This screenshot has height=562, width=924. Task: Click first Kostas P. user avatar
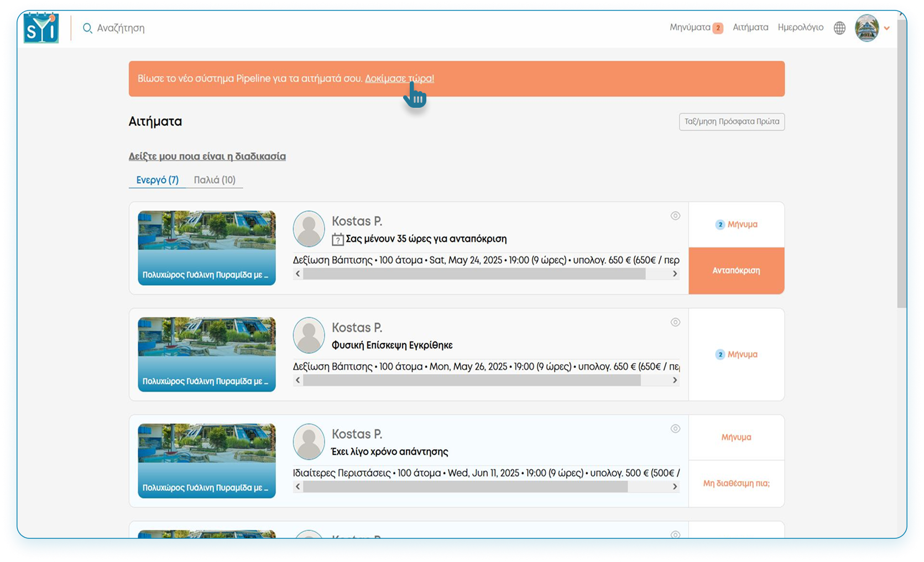309,229
